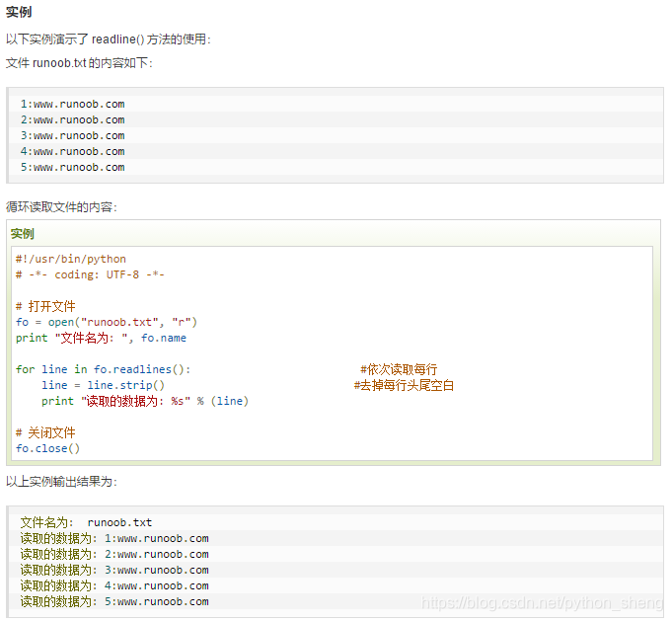
Task: Click the comment '#去掉每行头尾空白'
Action: point(404,385)
